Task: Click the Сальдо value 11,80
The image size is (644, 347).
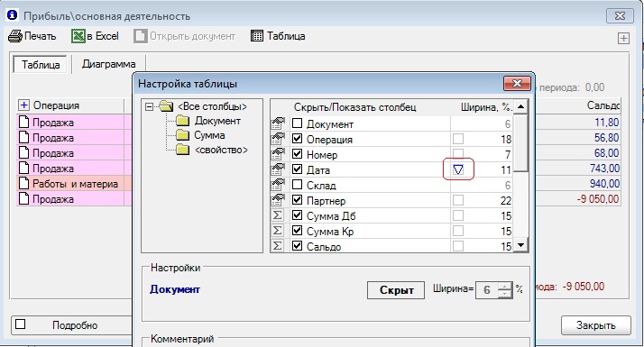Action: (607, 123)
